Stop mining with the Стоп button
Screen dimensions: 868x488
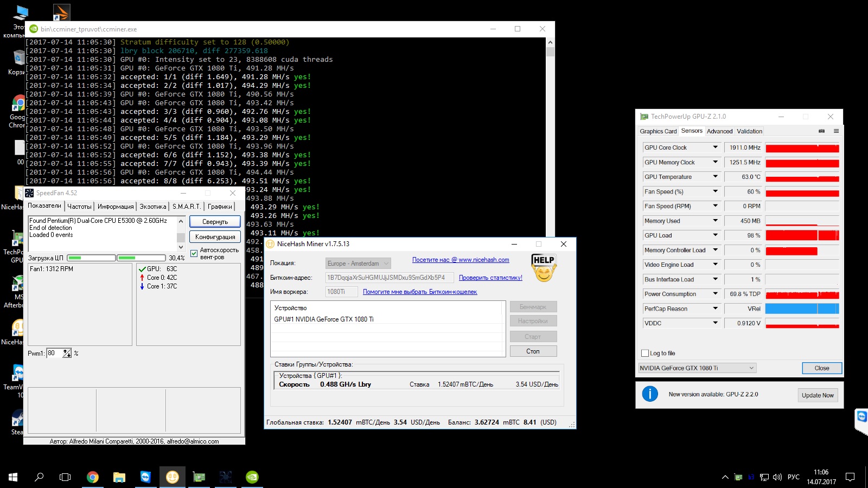click(x=533, y=351)
